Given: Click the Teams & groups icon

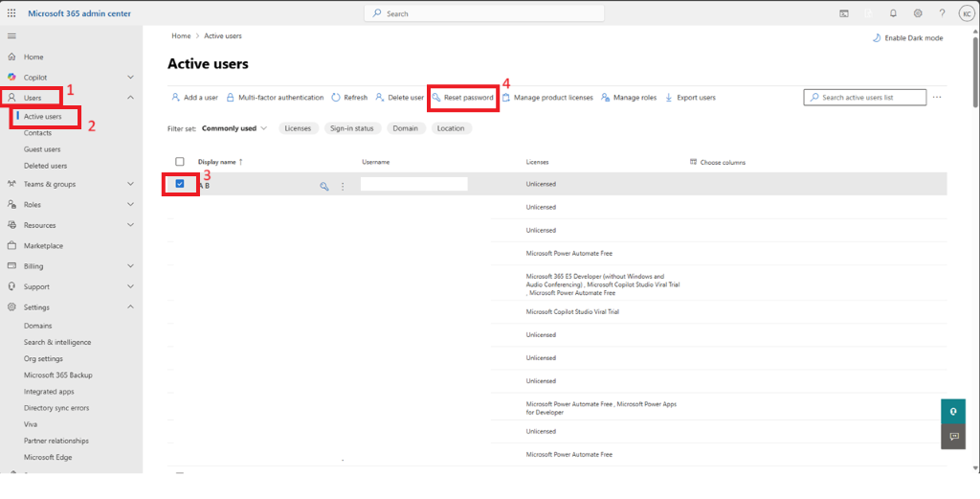Looking at the screenshot, I should click(11, 184).
